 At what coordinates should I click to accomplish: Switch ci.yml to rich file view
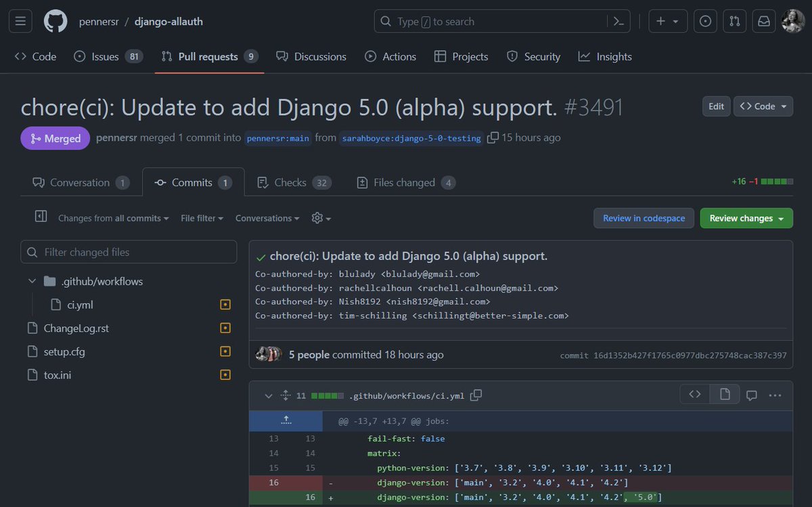[x=725, y=395]
